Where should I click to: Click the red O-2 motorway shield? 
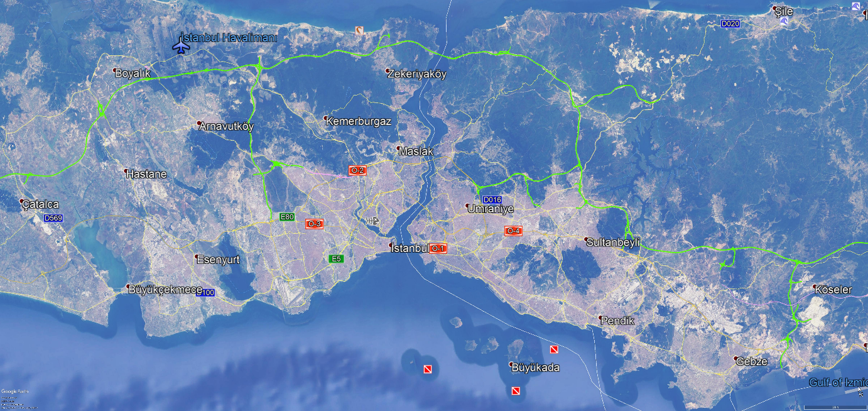coord(357,170)
